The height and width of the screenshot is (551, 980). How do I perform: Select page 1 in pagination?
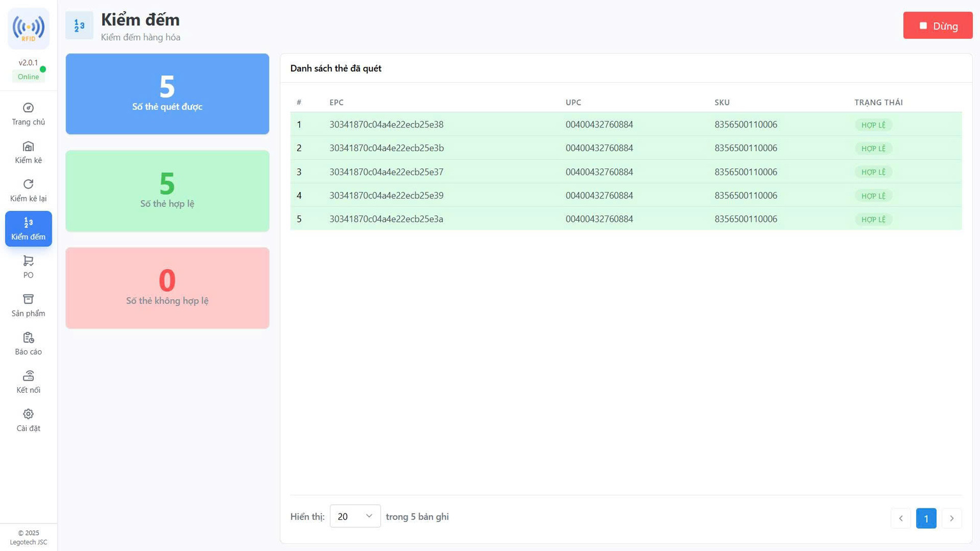pyautogui.click(x=926, y=518)
